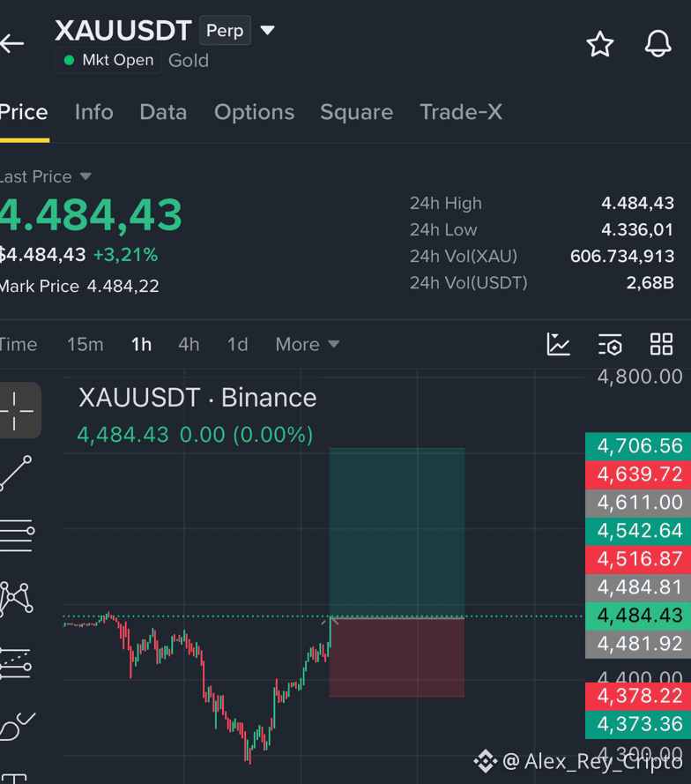Screen dimensions: 691x784
Task: Select the horizontal lines drawing tool
Action: point(17,535)
